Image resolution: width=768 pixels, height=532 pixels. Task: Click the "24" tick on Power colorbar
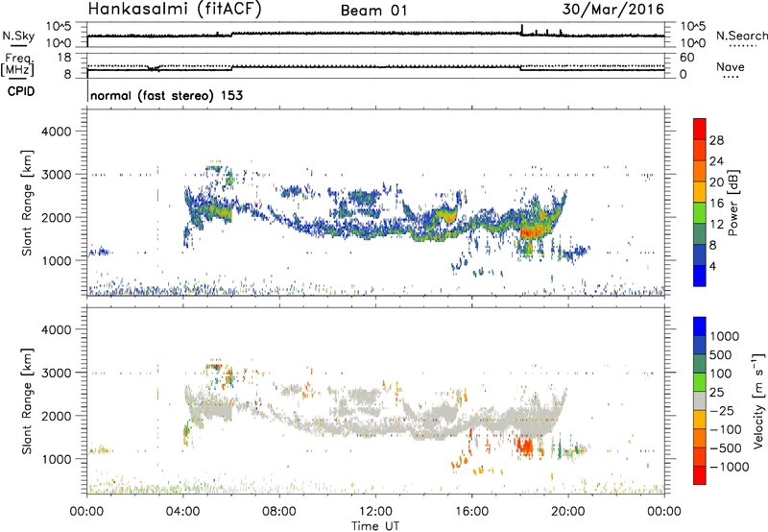tap(716, 161)
